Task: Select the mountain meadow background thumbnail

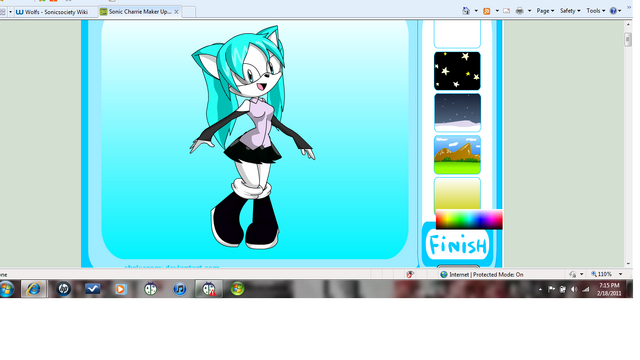Action: tap(457, 155)
